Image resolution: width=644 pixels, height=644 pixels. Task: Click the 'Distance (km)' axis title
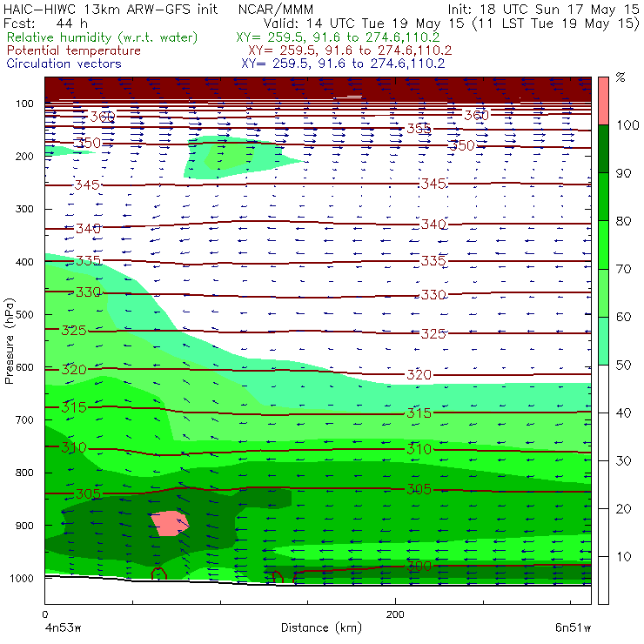click(x=322, y=627)
